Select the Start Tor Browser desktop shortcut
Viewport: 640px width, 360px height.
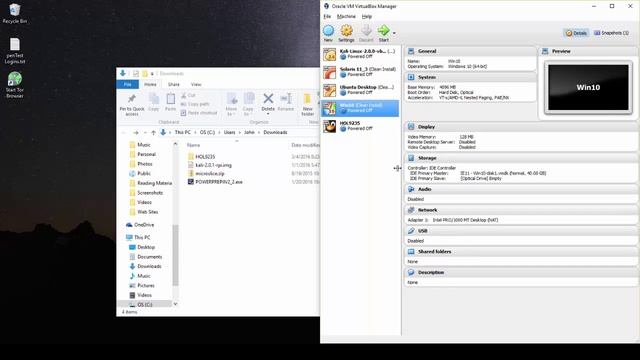tap(15, 85)
